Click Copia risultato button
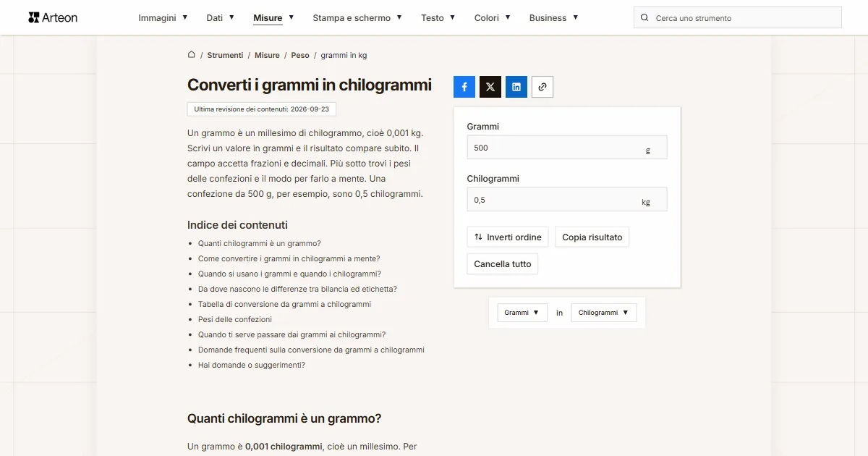This screenshot has width=868, height=456. pyautogui.click(x=592, y=237)
